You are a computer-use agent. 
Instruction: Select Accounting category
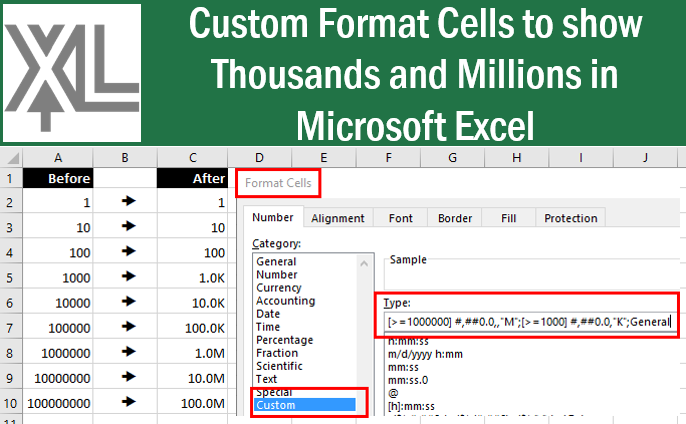(305, 301)
